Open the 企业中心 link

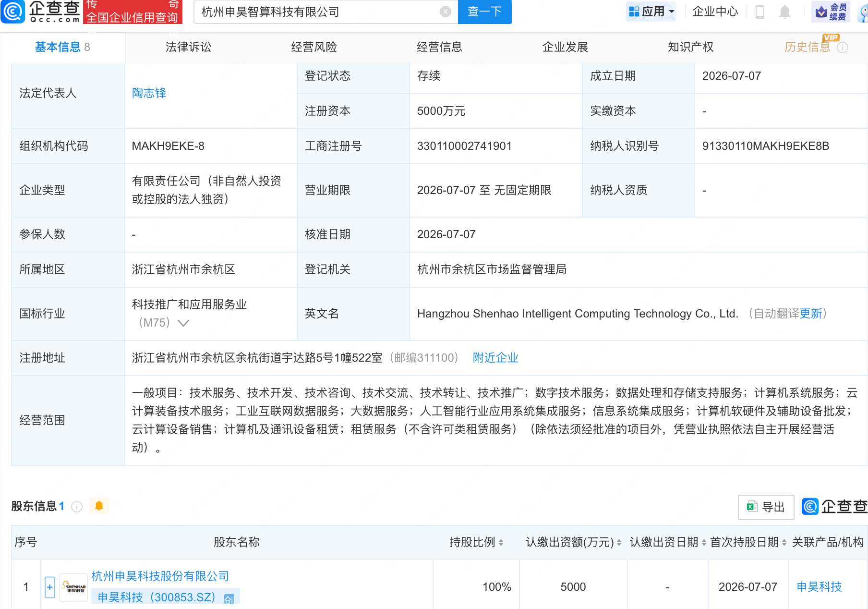pyautogui.click(x=715, y=12)
